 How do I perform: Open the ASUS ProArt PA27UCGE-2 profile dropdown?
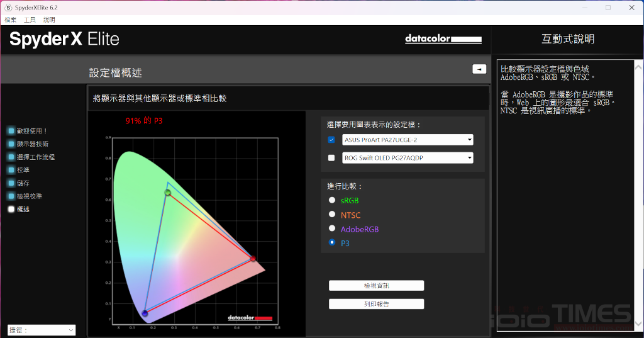click(408, 140)
